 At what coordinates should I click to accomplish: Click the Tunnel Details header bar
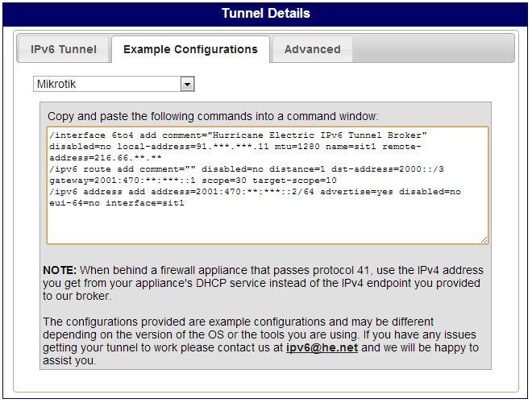click(x=266, y=13)
